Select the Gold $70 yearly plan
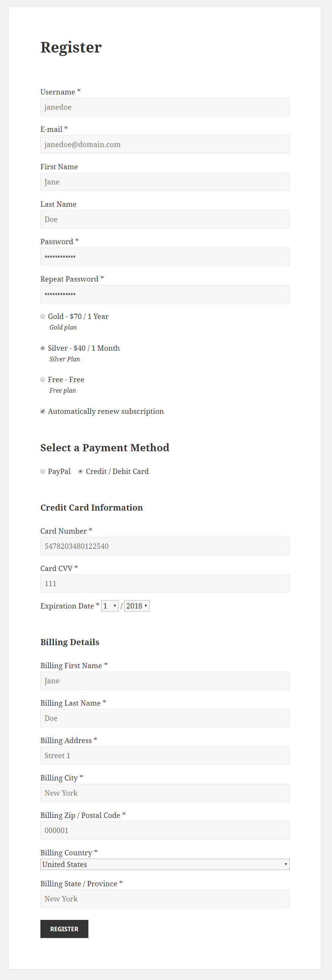This screenshot has height=980, width=332. (43, 316)
